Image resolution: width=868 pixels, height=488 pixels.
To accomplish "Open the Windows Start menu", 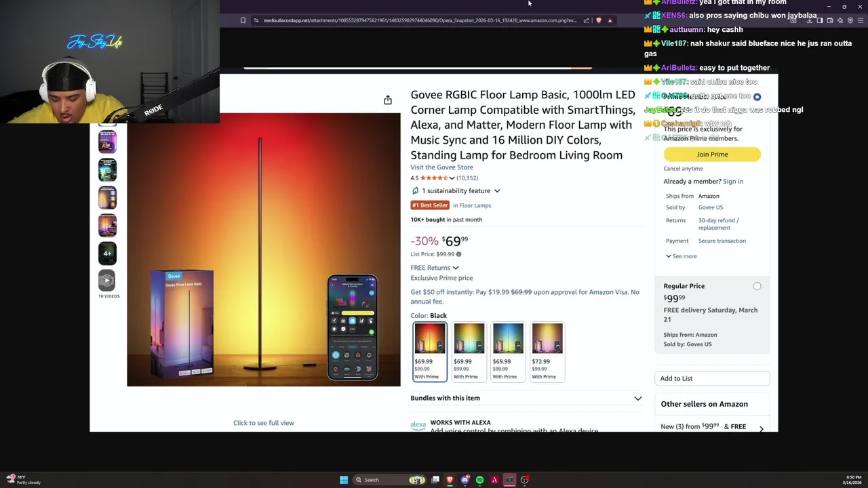I will click(344, 480).
